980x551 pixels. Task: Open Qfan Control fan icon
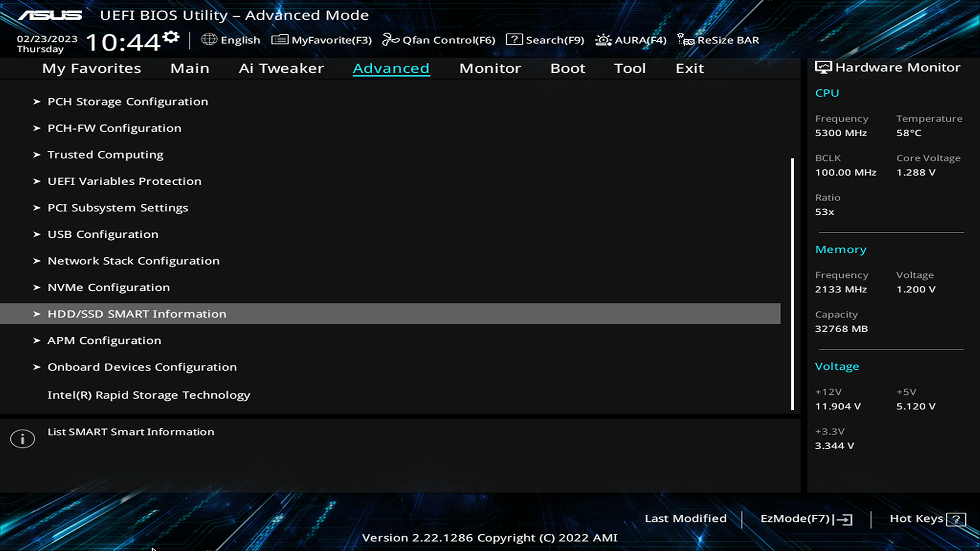[x=390, y=39]
